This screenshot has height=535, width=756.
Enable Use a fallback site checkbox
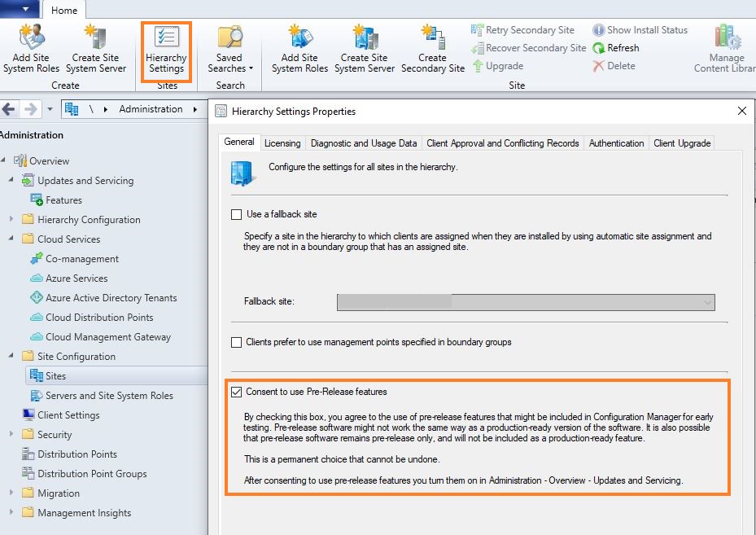236,214
